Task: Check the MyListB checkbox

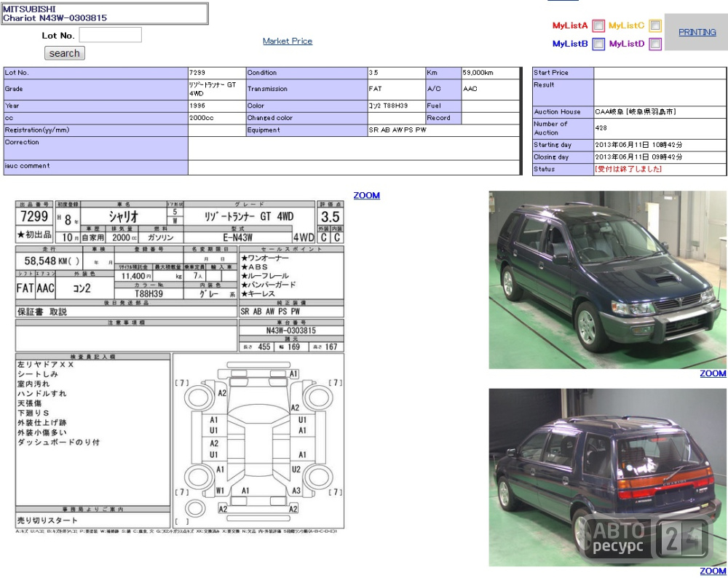Action: coord(598,44)
